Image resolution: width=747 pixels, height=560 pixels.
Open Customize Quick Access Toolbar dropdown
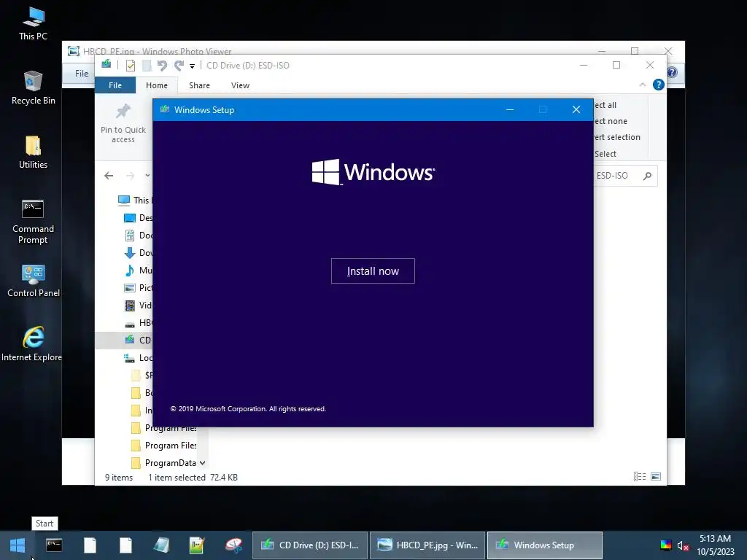point(192,66)
